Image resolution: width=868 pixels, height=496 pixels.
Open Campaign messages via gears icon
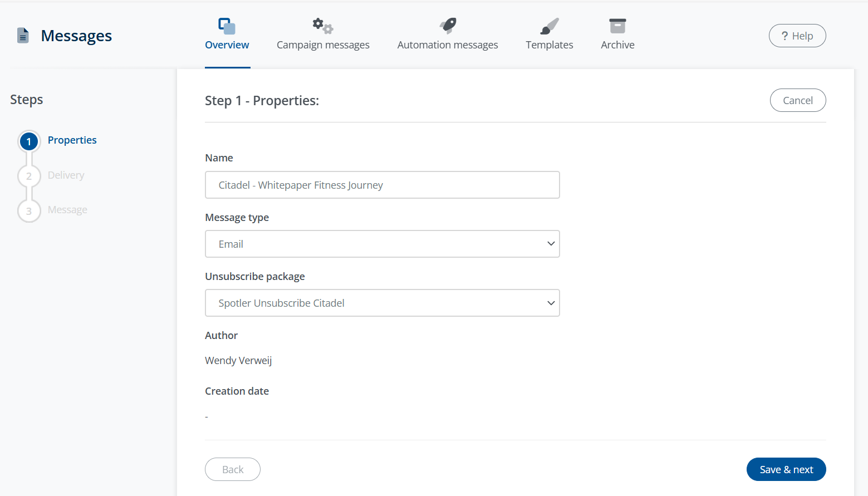[322, 26]
